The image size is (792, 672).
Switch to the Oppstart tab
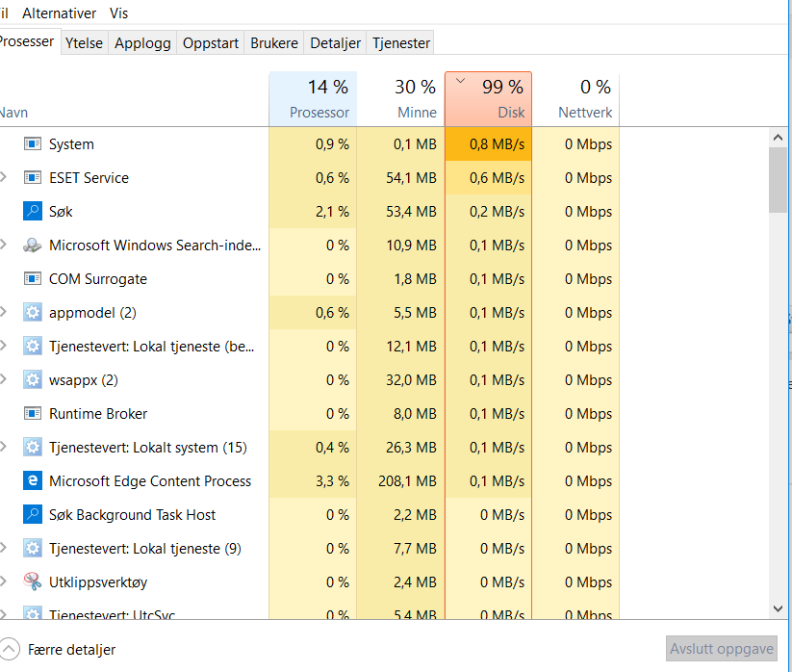click(211, 43)
